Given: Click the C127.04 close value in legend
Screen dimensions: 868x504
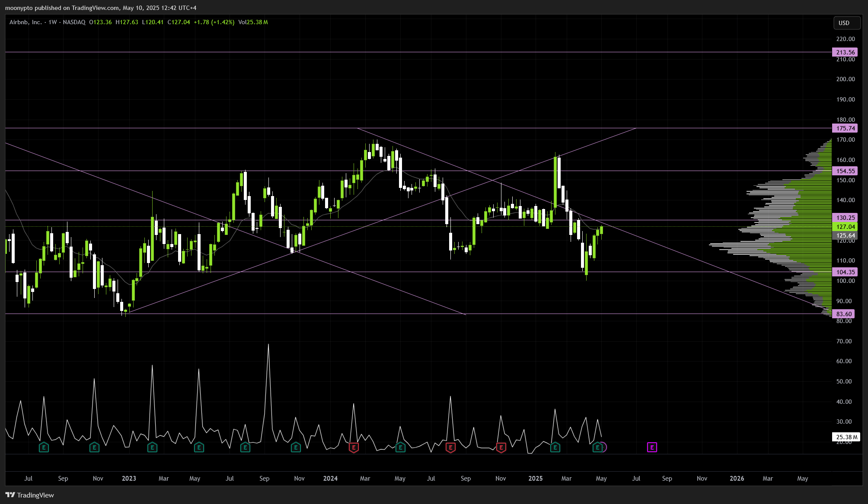Looking at the screenshot, I should coord(179,22).
